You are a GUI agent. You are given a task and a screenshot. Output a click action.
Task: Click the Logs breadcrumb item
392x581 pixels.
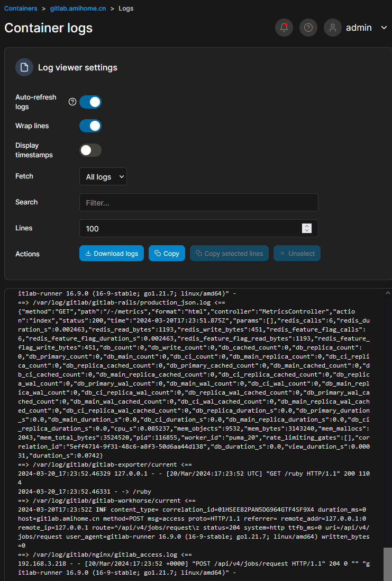[x=126, y=8]
